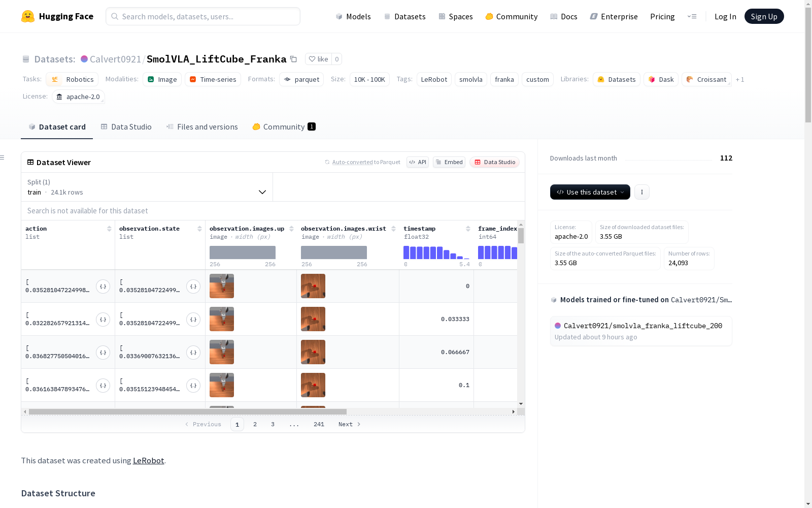
Task: Expand the Split train dropdown
Action: coord(147,187)
